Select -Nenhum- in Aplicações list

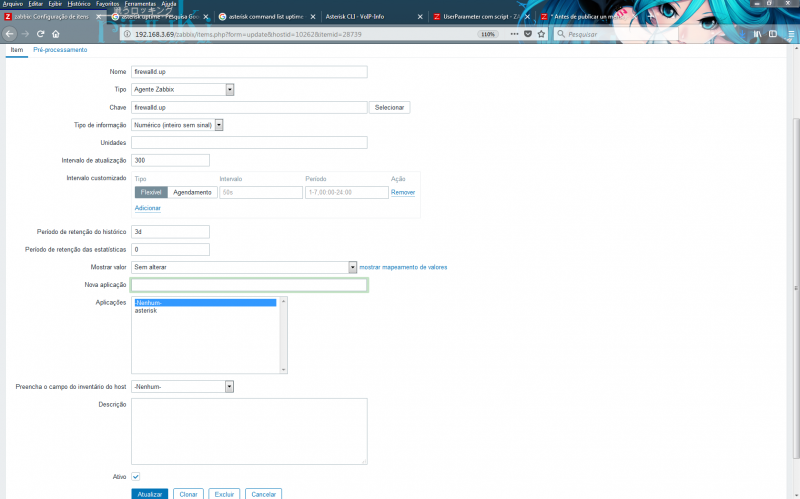205,303
